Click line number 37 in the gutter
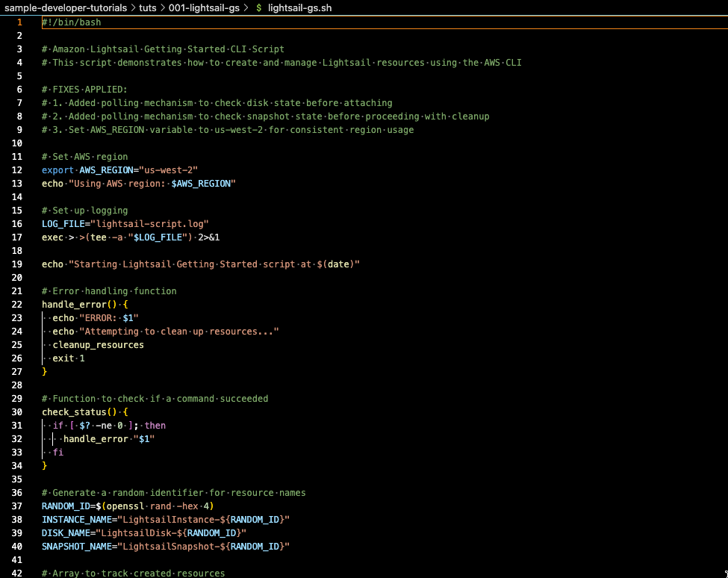 (16, 507)
